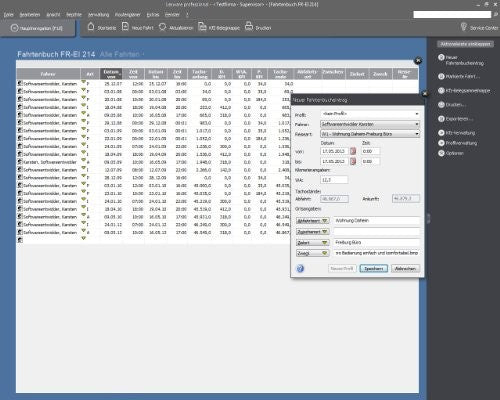Open the Ansicht menu
500x400 pixels.
coord(53,15)
